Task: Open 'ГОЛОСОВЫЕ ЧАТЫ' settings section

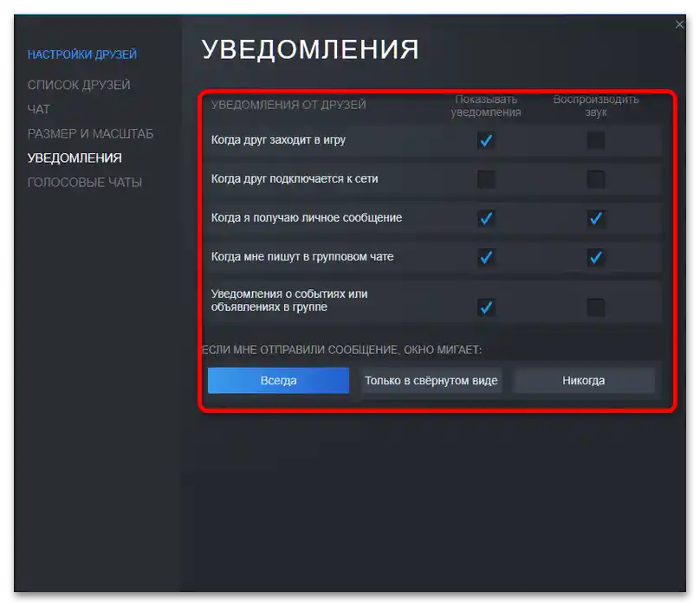Action: click(x=85, y=182)
